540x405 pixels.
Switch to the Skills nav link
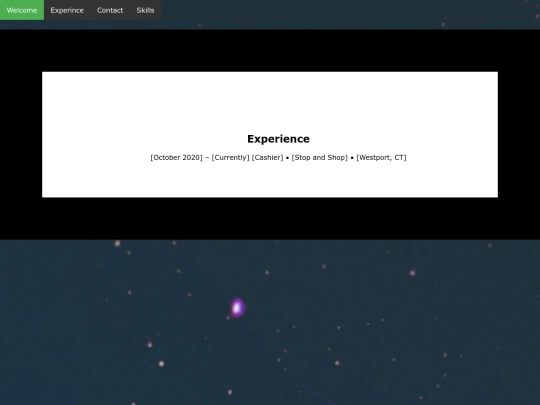click(x=145, y=10)
